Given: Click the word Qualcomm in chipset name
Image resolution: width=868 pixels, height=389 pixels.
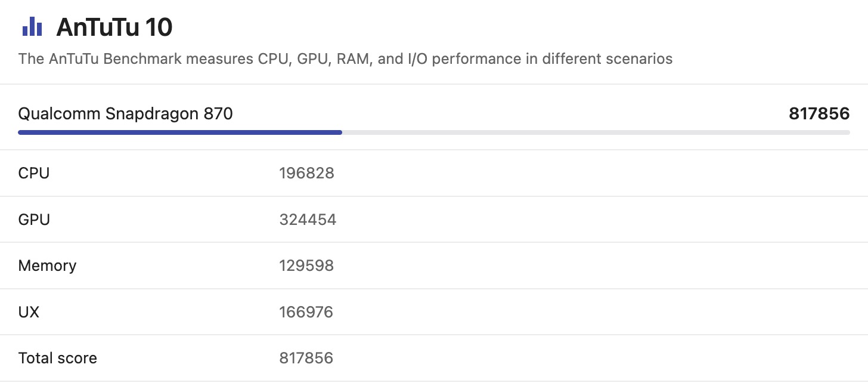Looking at the screenshot, I should pos(60,113).
